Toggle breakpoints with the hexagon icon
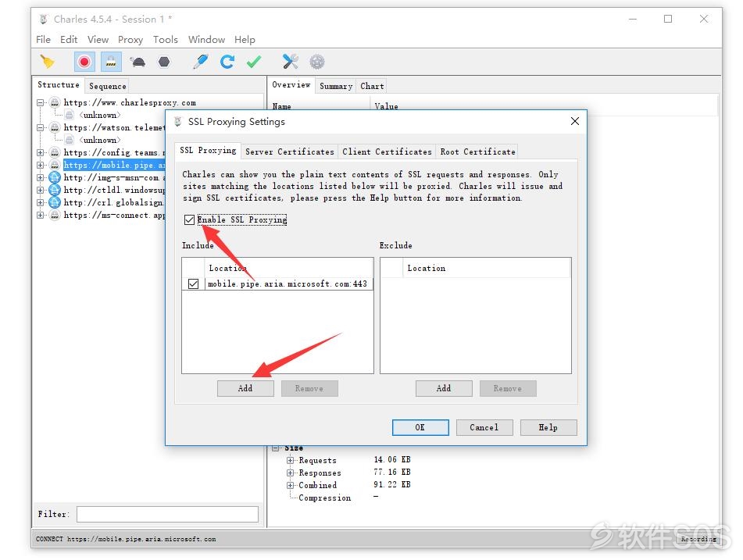 (164, 62)
